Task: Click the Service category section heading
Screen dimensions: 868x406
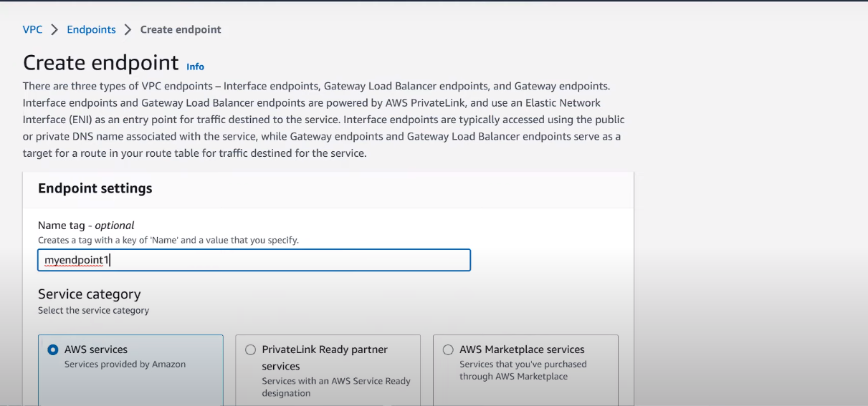Action: coord(90,294)
